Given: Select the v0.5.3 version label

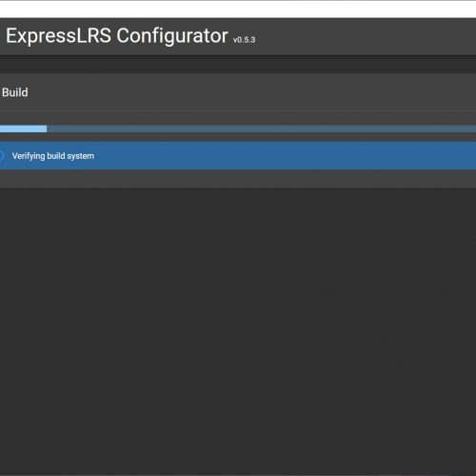Looking at the screenshot, I should pyautogui.click(x=244, y=40).
